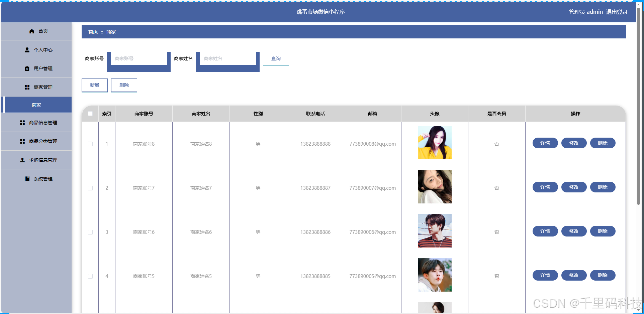Viewport: 644px width, 314px height.
Task: Toggle the select-all checkbox in table header
Action: coord(90,114)
